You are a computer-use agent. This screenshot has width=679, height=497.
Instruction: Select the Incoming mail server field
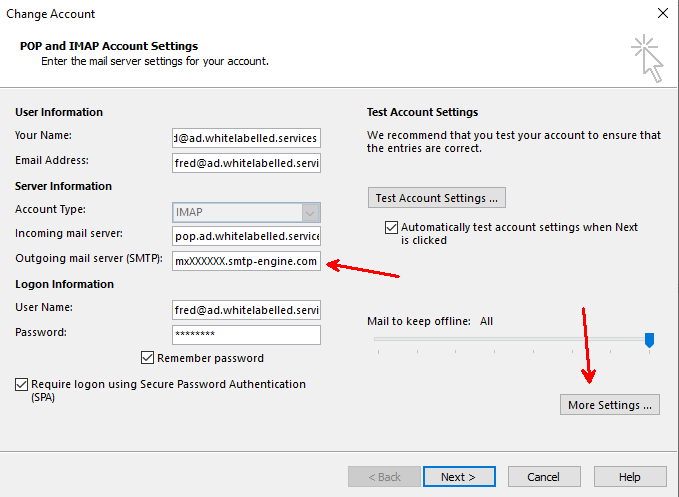point(246,235)
